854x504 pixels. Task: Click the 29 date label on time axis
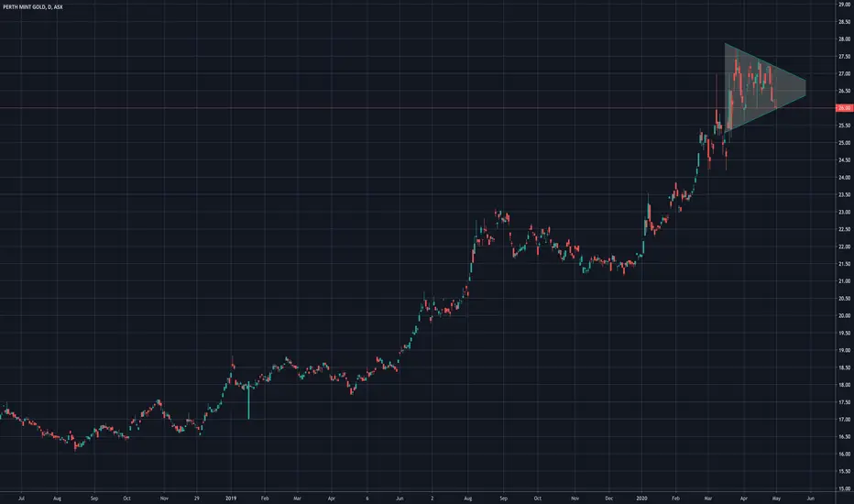coord(197,498)
